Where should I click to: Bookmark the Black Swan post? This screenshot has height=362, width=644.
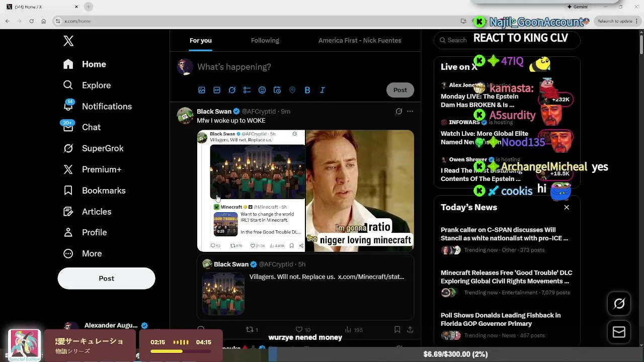397,330
